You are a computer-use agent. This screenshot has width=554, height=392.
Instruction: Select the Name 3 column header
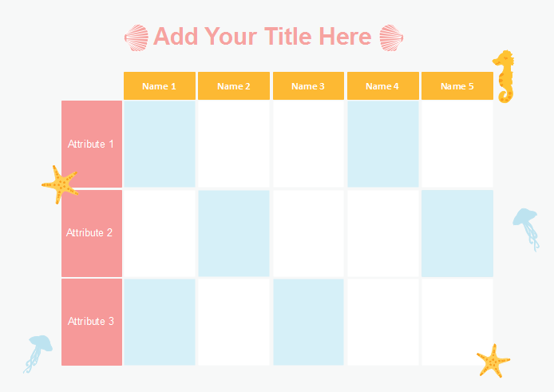pyautogui.click(x=308, y=86)
